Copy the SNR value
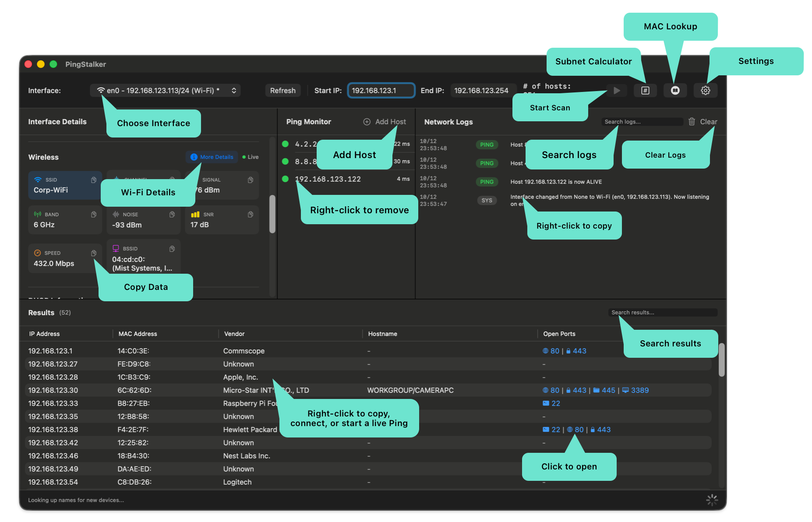 pyautogui.click(x=251, y=215)
